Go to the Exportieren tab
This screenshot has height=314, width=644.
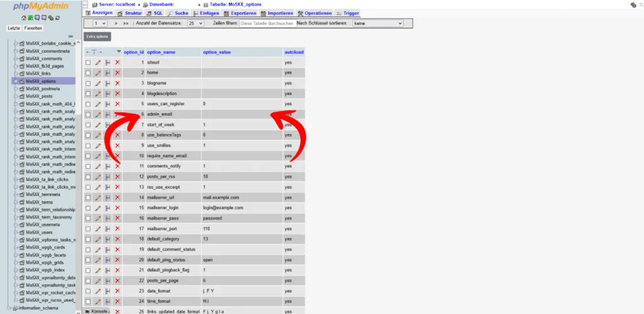[241, 13]
